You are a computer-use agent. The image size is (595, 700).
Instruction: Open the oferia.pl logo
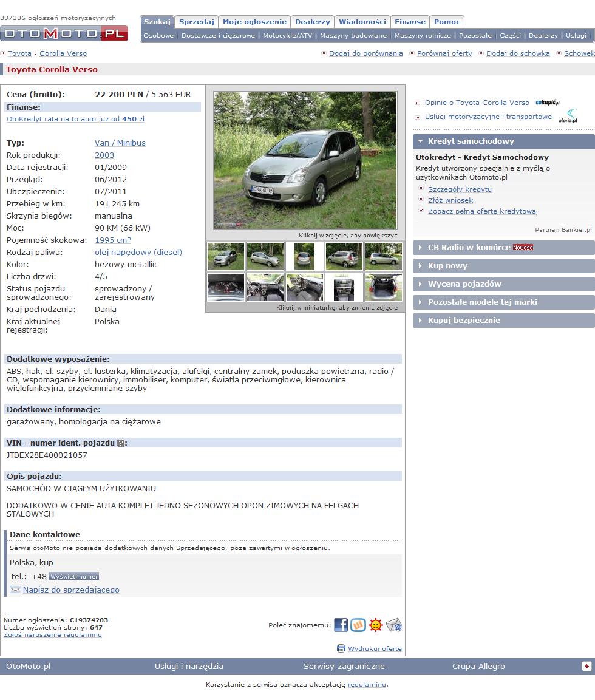click(568, 116)
